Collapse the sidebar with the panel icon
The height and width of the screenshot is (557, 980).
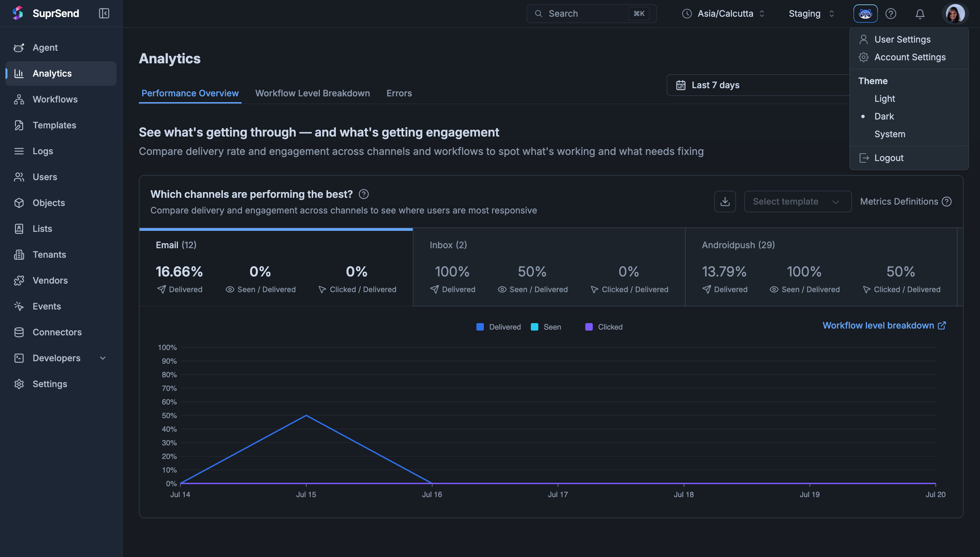(x=104, y=13)
